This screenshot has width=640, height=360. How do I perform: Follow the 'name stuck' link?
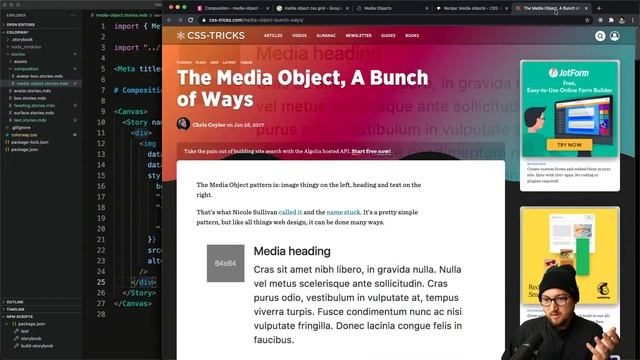343,212
